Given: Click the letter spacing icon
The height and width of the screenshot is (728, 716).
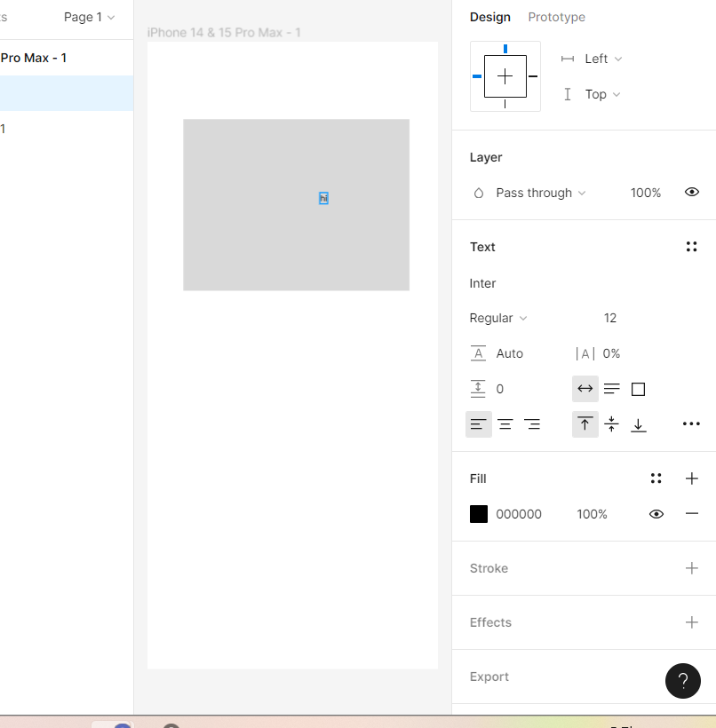Looking at the screenshot, I should (585, 353).
